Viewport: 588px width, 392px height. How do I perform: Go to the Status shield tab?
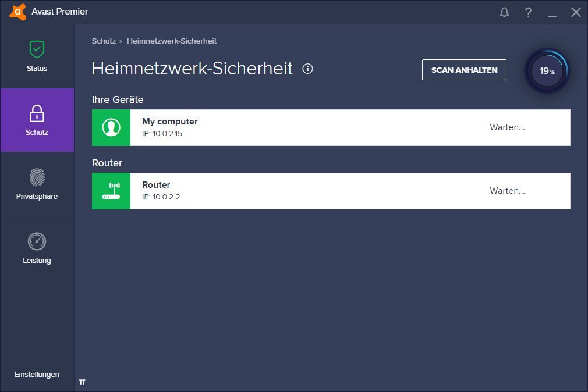pos(37,56)
